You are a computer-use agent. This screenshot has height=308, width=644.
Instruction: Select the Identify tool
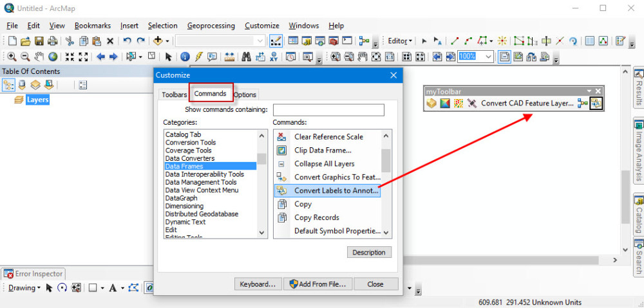185,57
